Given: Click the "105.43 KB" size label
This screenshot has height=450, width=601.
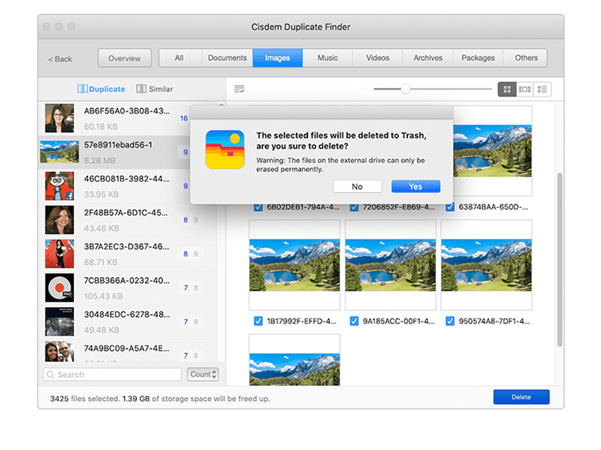Looking at the screenshot, I should 103,296.
